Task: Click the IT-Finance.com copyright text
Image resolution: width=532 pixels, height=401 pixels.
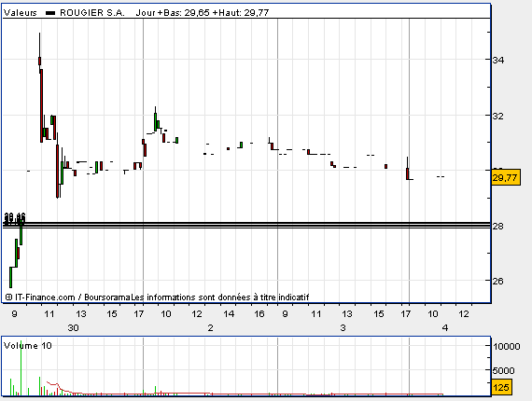Action: (40, 297)
